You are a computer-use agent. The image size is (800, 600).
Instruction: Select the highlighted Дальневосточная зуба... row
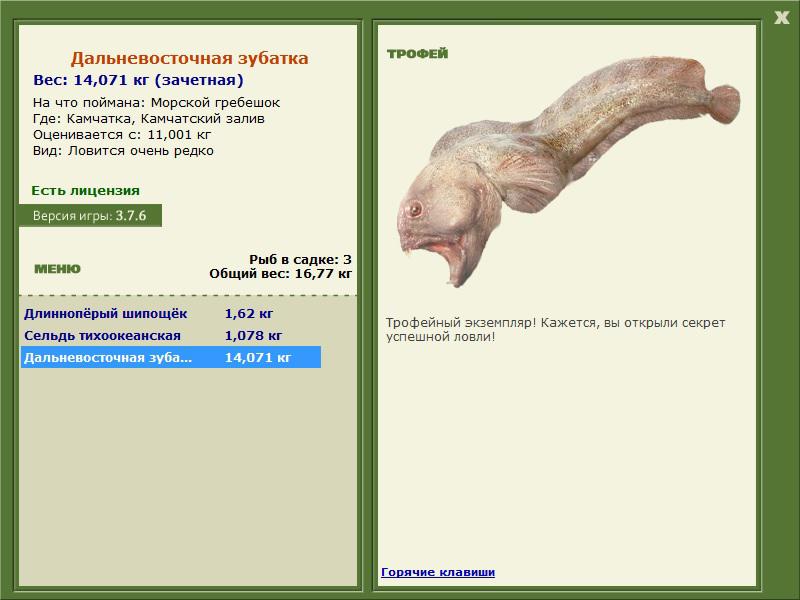(171, 357)
